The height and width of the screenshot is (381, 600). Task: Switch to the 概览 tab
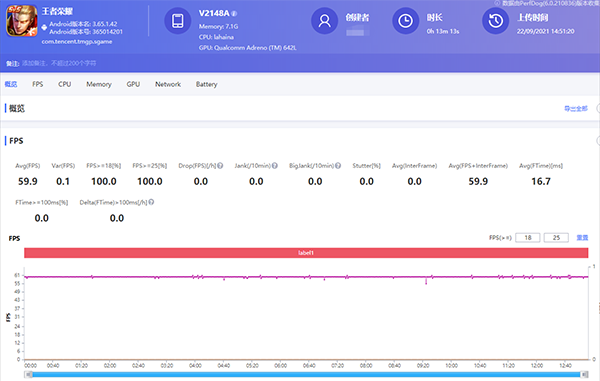click(11, 84)
